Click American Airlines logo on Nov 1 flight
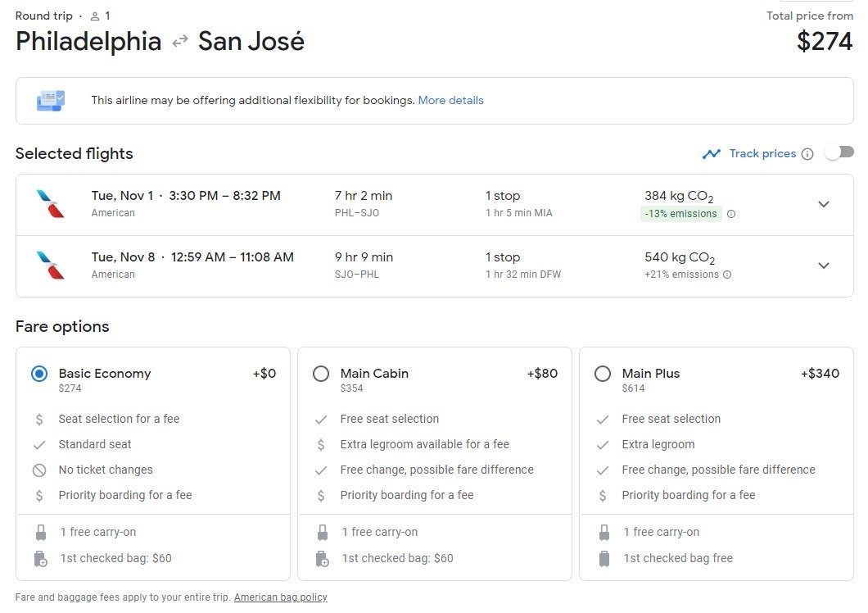 tap(51, 204)
